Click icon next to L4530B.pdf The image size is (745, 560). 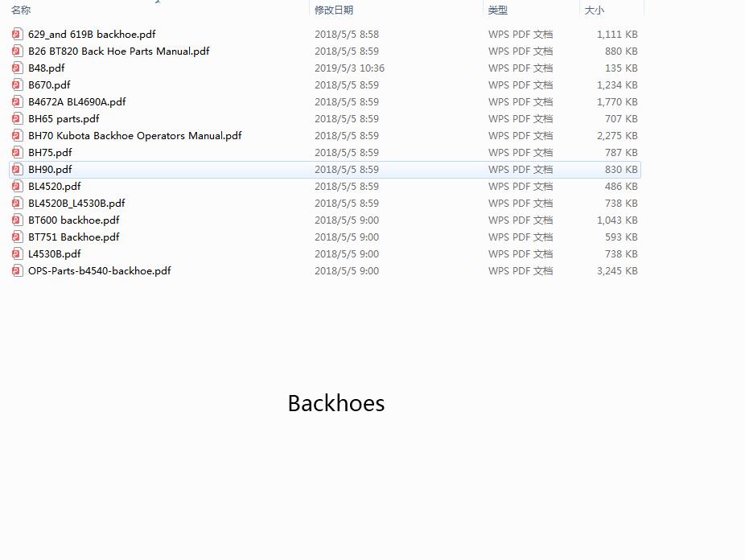point(18,254)
